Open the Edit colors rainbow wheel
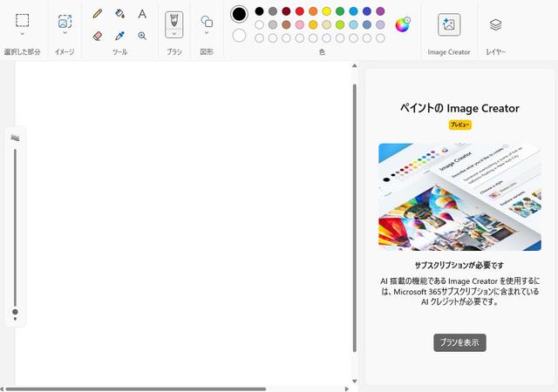Screen dimensions: 558x392 [x=403, y=25]
